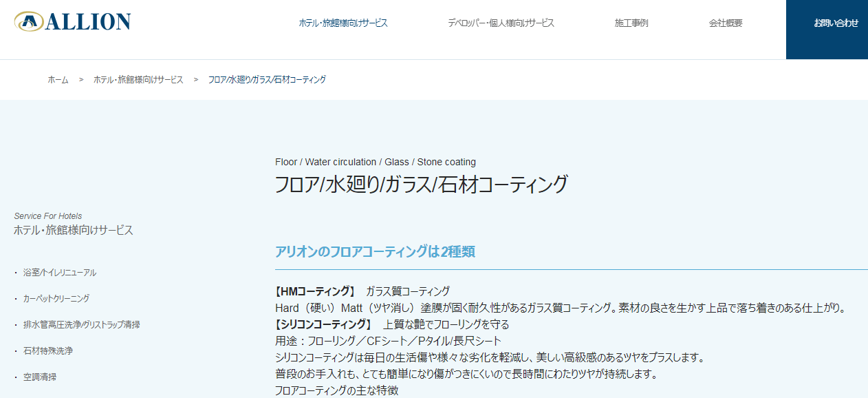
Task: Click the sidebar heading ホテル・旅館様向けサービス
Action: click(74, 231)
